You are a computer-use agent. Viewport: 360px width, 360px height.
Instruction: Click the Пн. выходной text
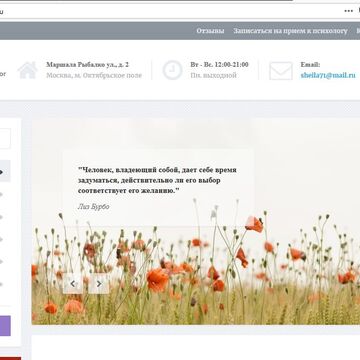213,75
